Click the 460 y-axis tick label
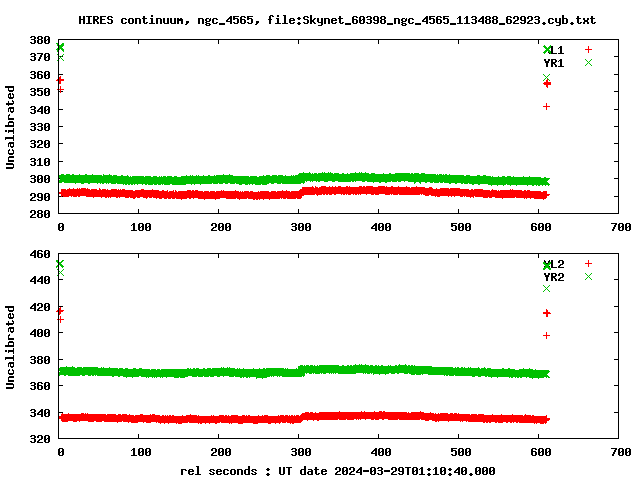The width and height of the screenshot is (640, 480). (x=40, y=254)
